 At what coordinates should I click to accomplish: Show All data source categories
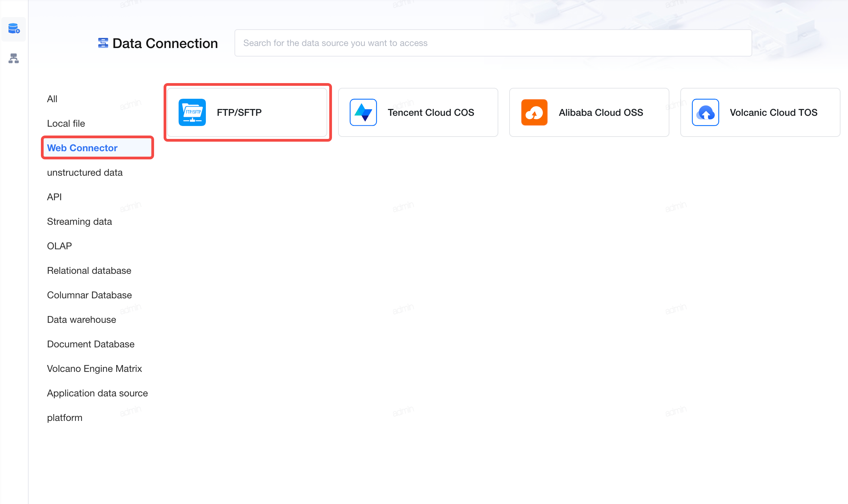pyautogui.click(x=52, y=99)
